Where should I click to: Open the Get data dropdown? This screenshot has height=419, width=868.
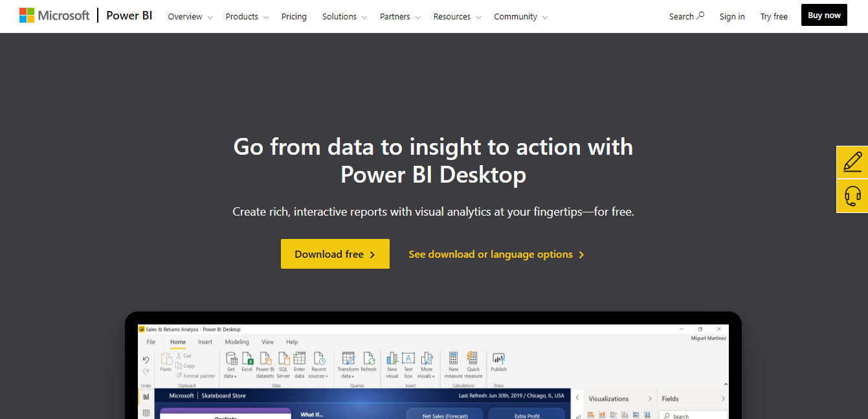(230, 365)
